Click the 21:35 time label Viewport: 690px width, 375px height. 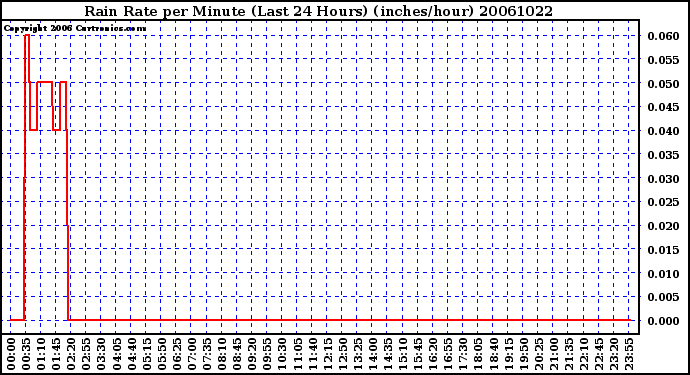(568, 354)
